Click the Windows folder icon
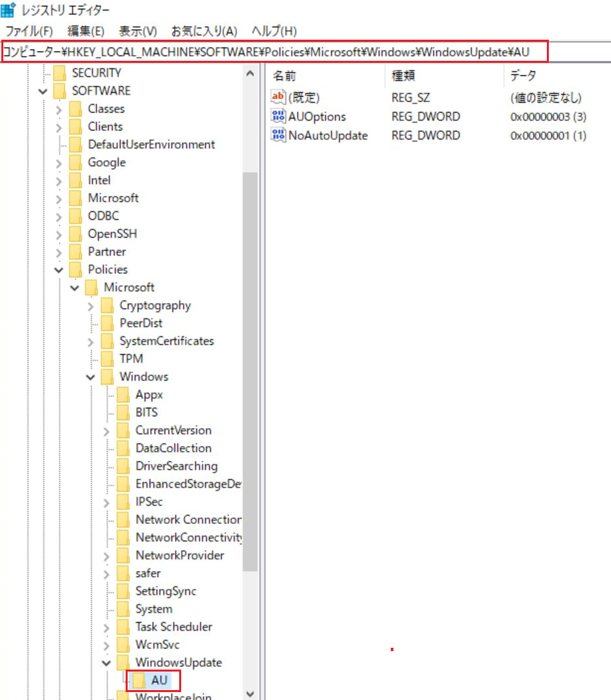The image size is (611, 700). tap(107, 376)
